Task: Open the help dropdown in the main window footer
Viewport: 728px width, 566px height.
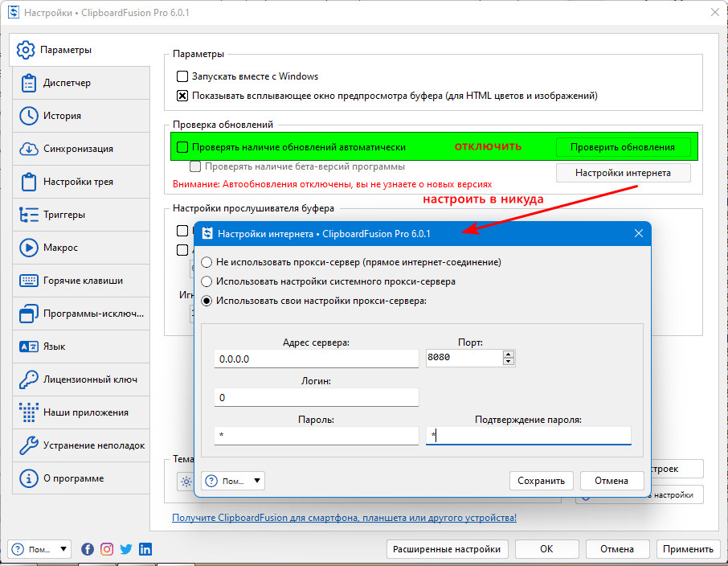Action: pos(39,549)
